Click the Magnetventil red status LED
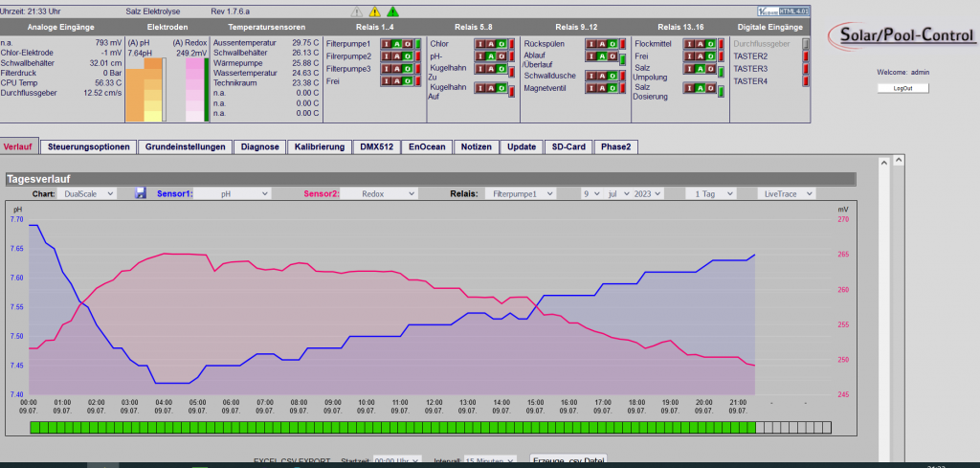Screen dimensions: 980x468 [622, 88]
